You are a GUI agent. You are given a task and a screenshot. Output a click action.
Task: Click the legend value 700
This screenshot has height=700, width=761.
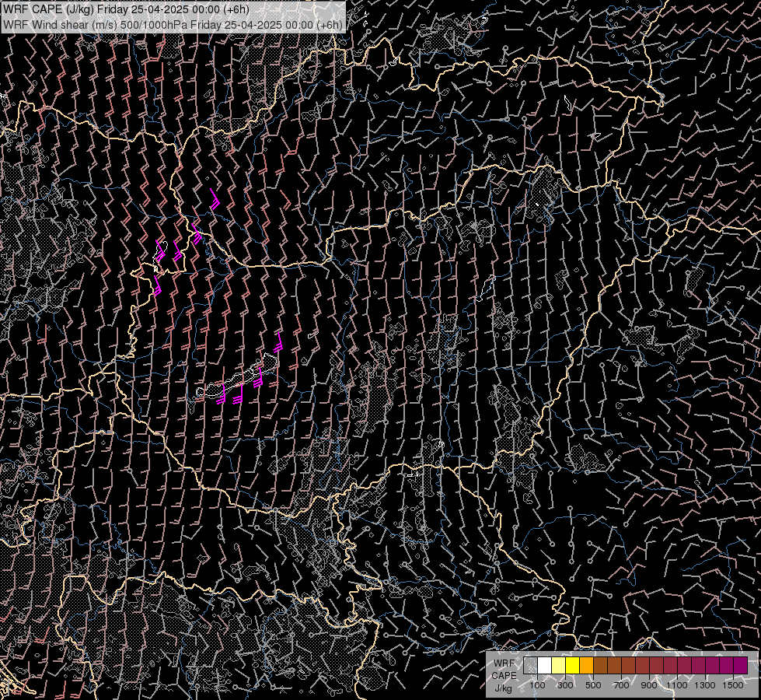(x=621, y=685)
